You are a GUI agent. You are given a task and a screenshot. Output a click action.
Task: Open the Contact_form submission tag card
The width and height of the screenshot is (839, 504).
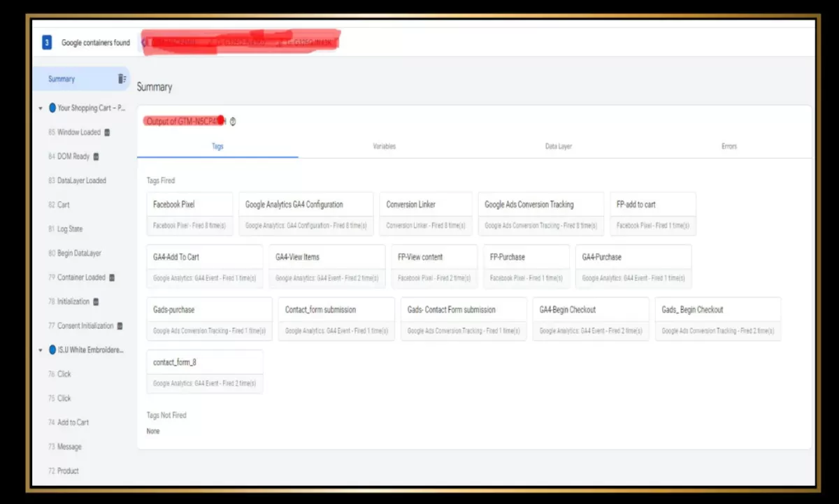336,319
